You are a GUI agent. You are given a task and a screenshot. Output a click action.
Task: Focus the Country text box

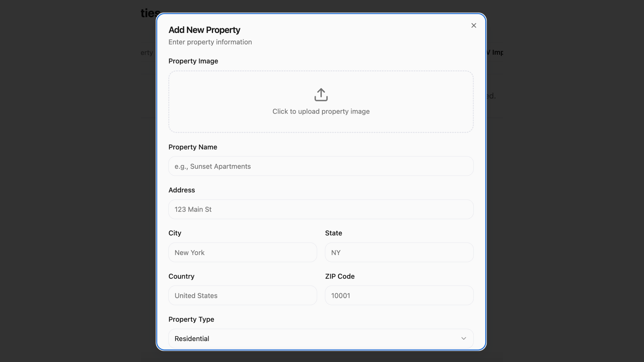(243, 295)
